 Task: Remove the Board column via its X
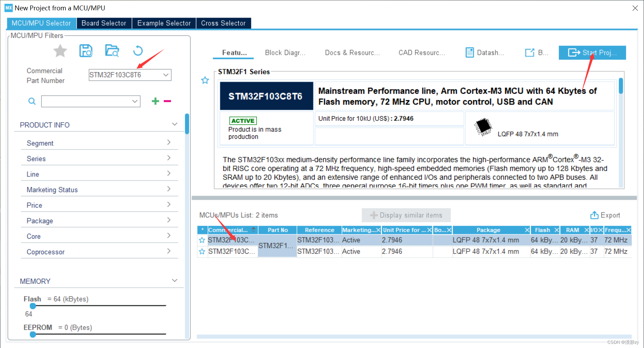[x=449, y=230]
